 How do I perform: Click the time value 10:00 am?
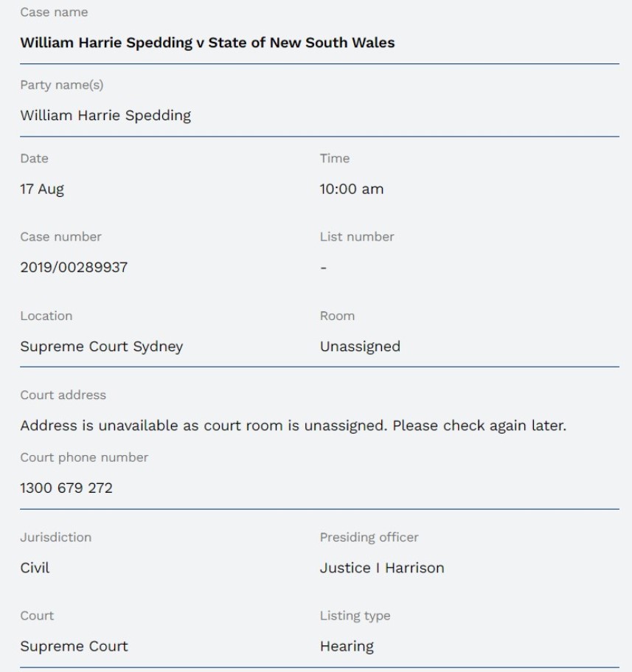click(x=351, y=190)
